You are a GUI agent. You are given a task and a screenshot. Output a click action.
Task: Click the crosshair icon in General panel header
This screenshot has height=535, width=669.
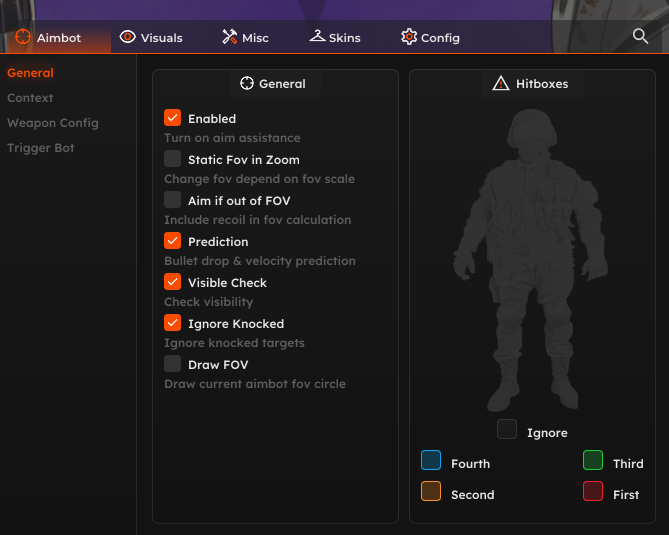[247, 84]
